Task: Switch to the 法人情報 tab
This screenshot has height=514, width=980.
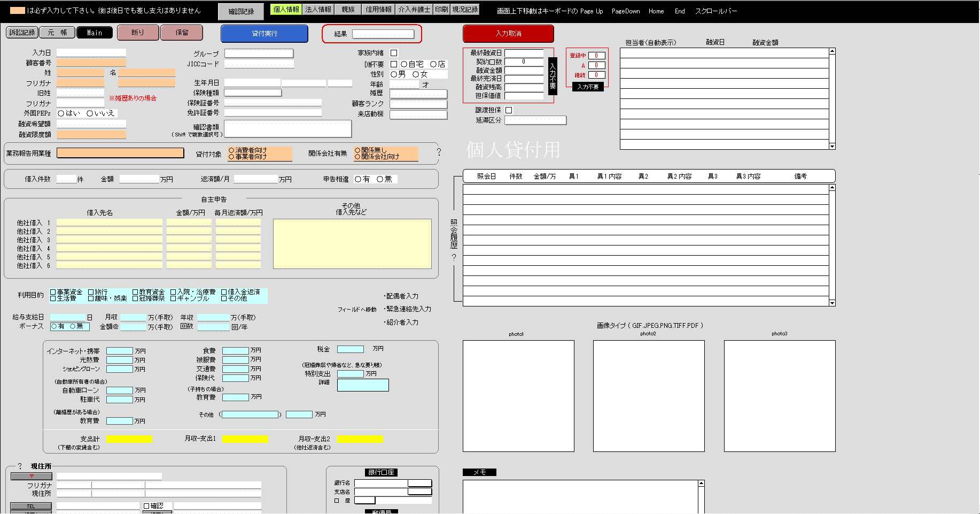Action: [x=318, y=10]
